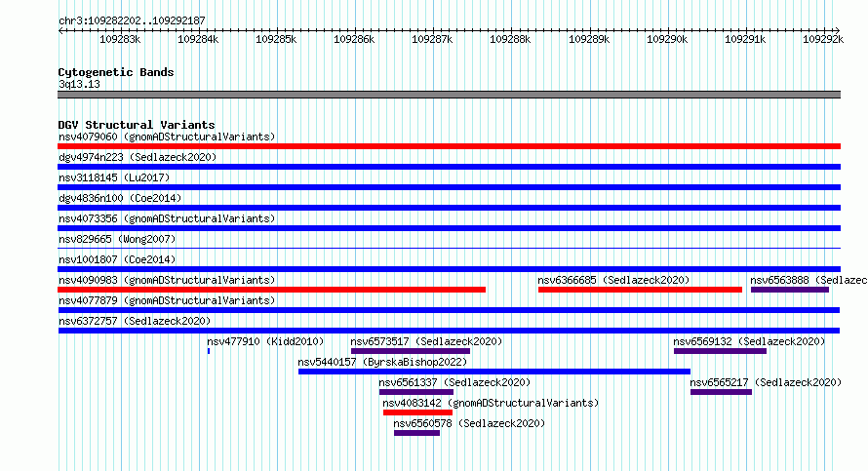Click the nsv4079060 gnomAD variant label
Image resolution: width=868 pixels, height=471 pixels.
coord(167,137)
